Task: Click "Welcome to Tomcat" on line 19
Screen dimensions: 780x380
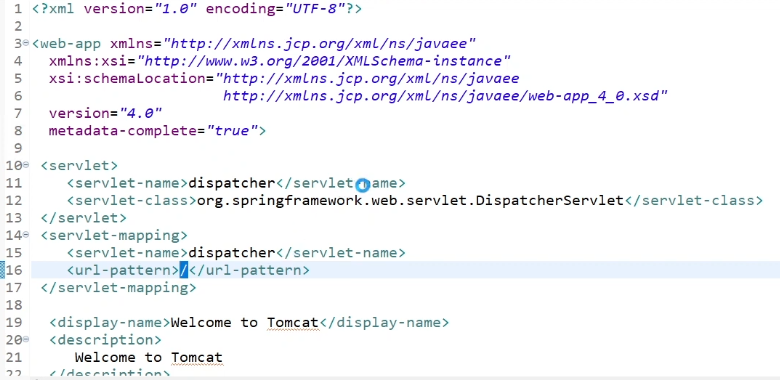Action: coord(245,322)
